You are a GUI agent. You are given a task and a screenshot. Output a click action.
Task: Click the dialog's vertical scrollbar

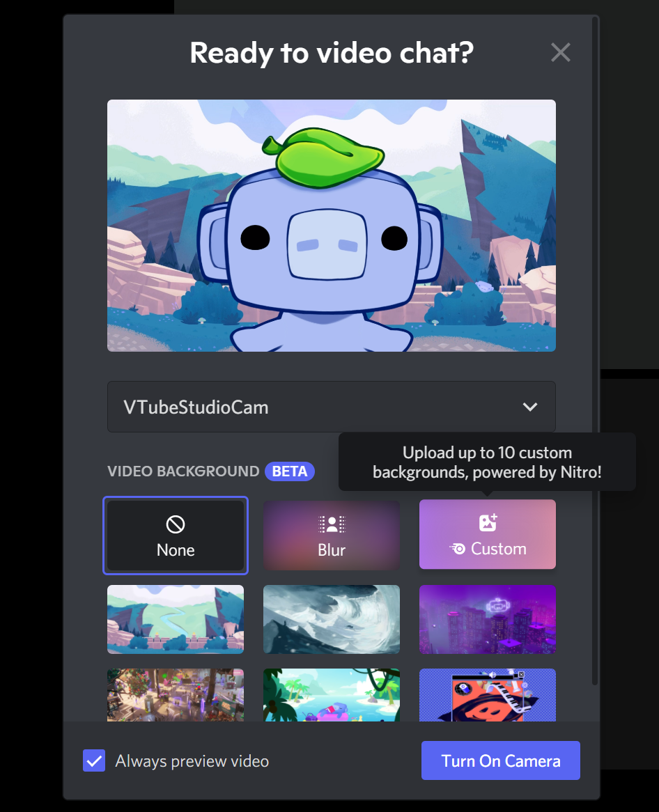(x=594, y=348)
